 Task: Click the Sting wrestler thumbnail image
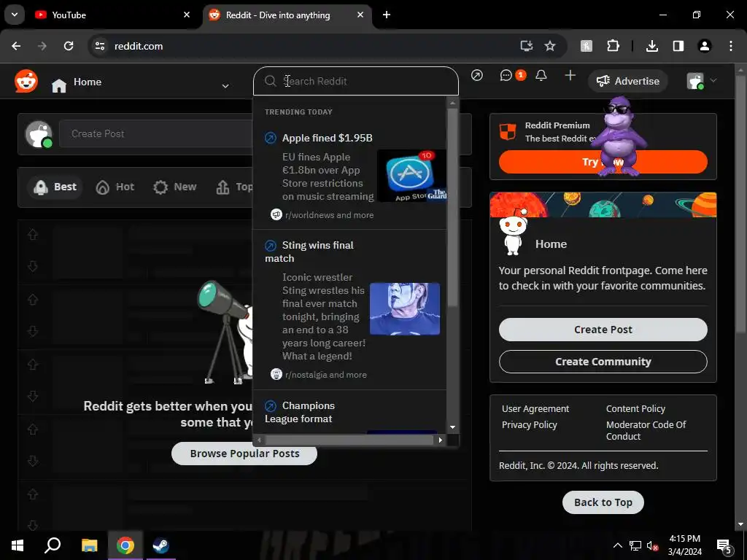[405, 308]
